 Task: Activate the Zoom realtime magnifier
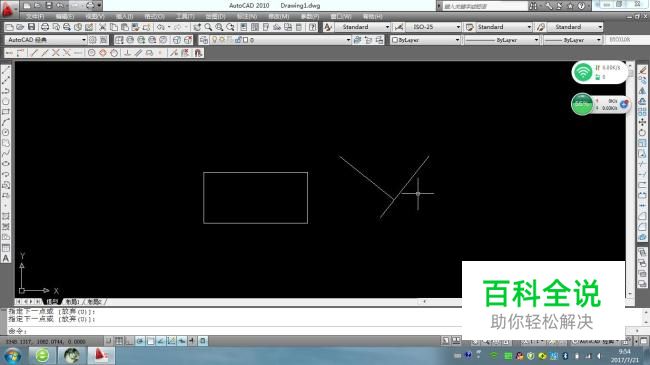point(208,27)
